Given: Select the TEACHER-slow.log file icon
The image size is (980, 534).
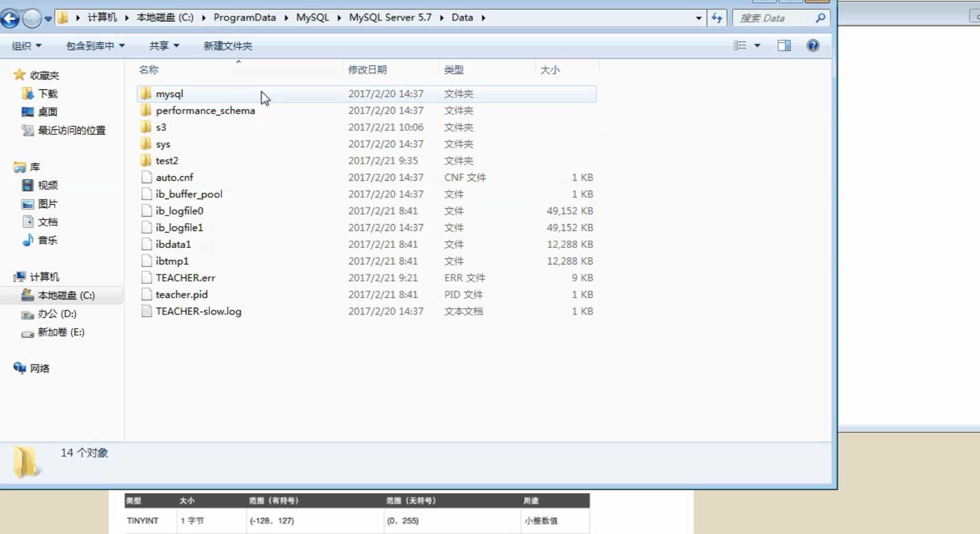Looking at the screenshot, I should click(146, 311).
